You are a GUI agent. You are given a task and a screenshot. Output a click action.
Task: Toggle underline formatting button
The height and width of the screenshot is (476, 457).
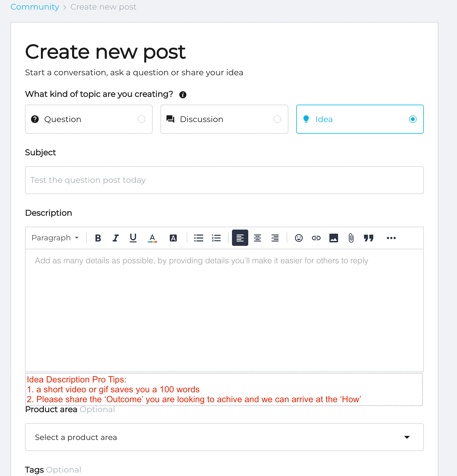[133, 238]
